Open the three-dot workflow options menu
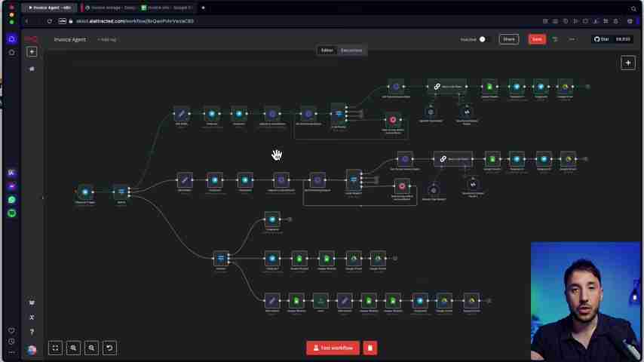This screenshot has width=644, height=362. pos(572,39)
